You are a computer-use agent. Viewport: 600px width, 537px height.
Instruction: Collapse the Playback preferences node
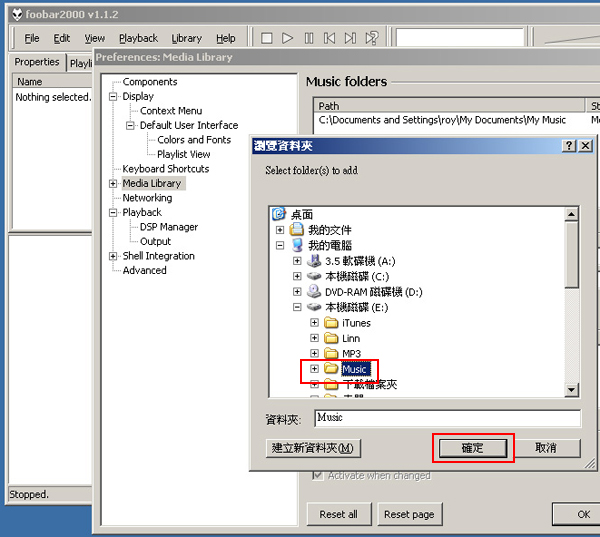[113, 213]
